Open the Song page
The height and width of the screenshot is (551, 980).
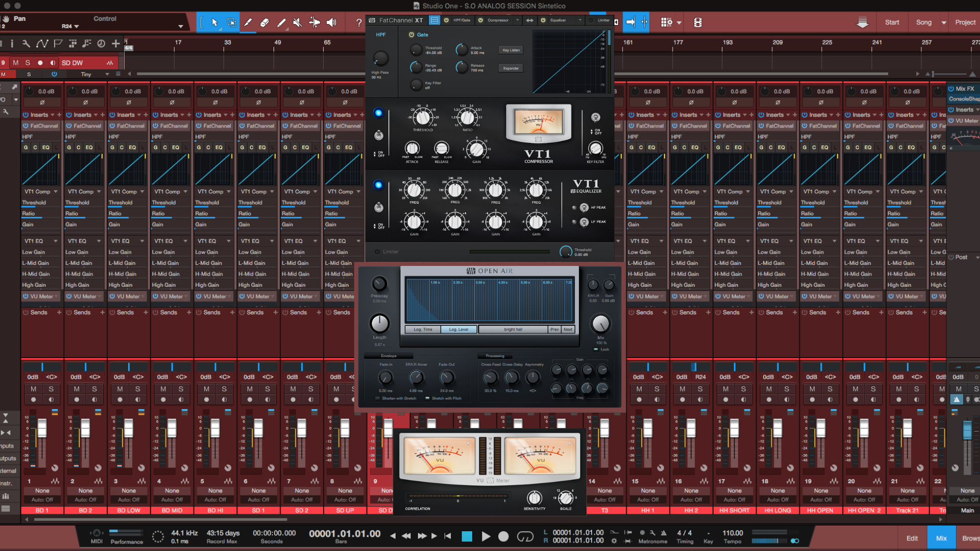click(923, 22)
